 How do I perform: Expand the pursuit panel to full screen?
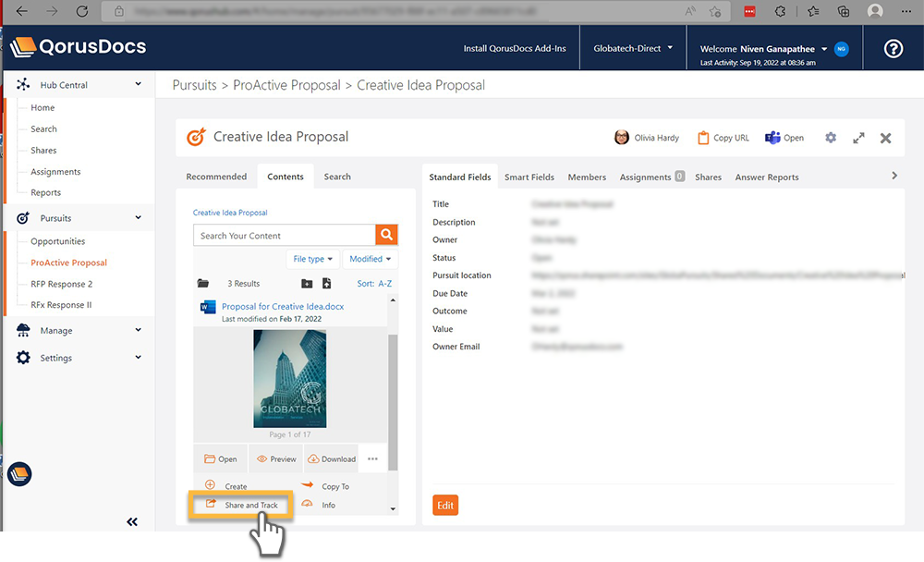858,138
